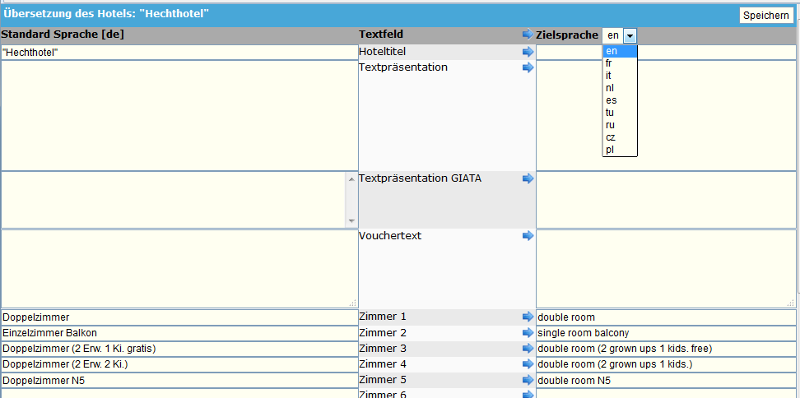Viewport: 800px width, 398px height.
Task: Focus the German Vouchertext text area
Action: coord(180,269)
